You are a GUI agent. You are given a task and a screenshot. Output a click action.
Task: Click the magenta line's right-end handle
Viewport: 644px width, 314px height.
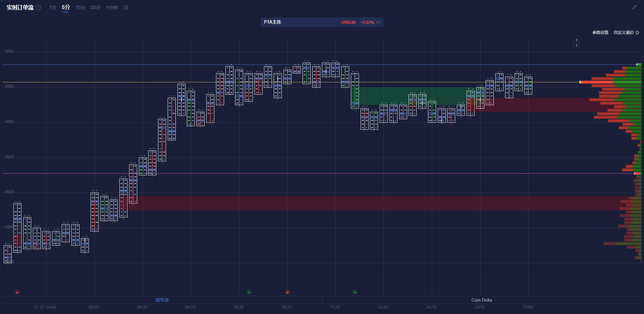point(635,174)
